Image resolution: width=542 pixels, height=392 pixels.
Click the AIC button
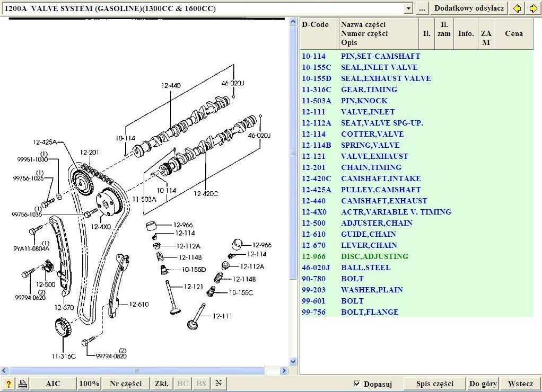pyautogui.click(x=53, y=384)
